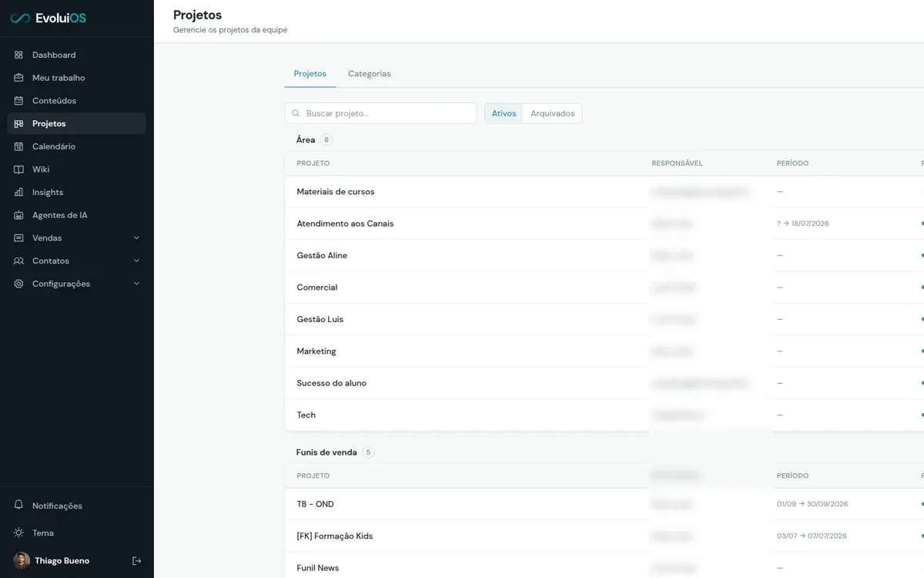The width and height of the screenshot is (924, 578).
Task: Open the Categorias tab
Action: pos(370,74)
